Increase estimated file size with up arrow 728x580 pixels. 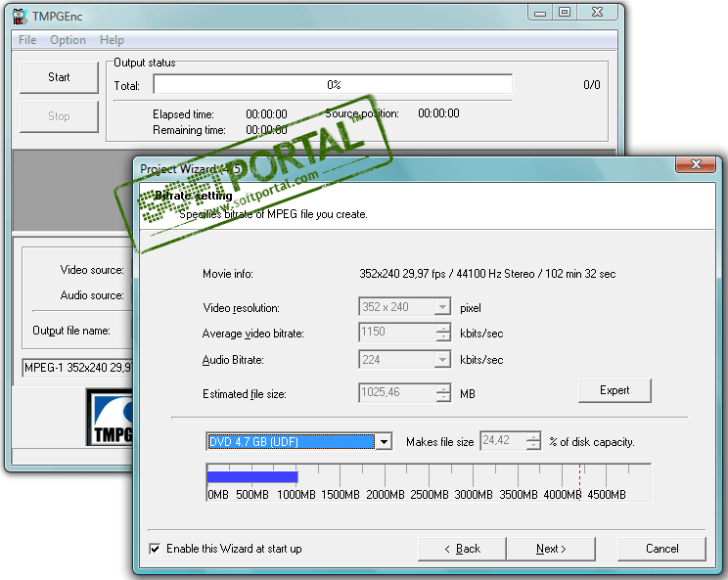pyautogui.click(x=443, y=389)
